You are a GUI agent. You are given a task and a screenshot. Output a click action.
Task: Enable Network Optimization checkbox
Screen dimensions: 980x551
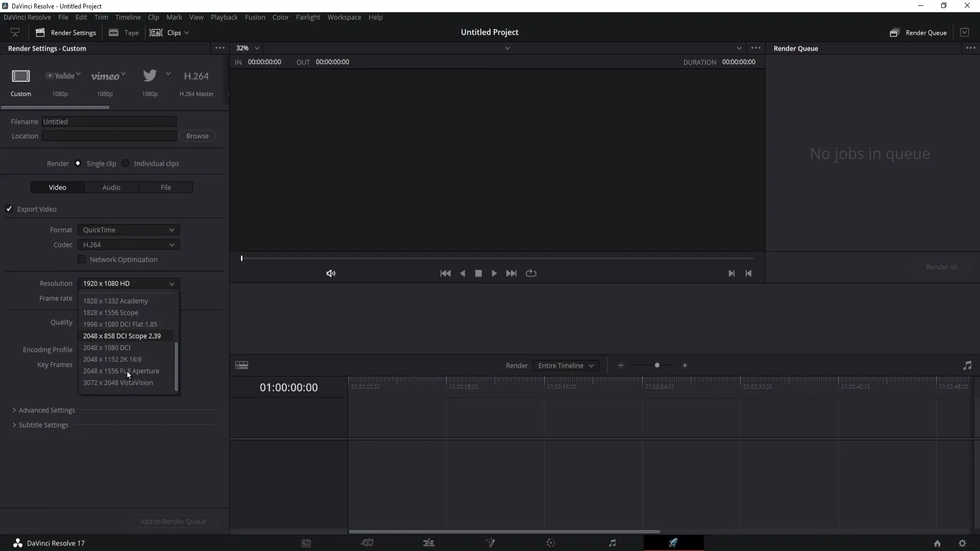click(82, 259)
